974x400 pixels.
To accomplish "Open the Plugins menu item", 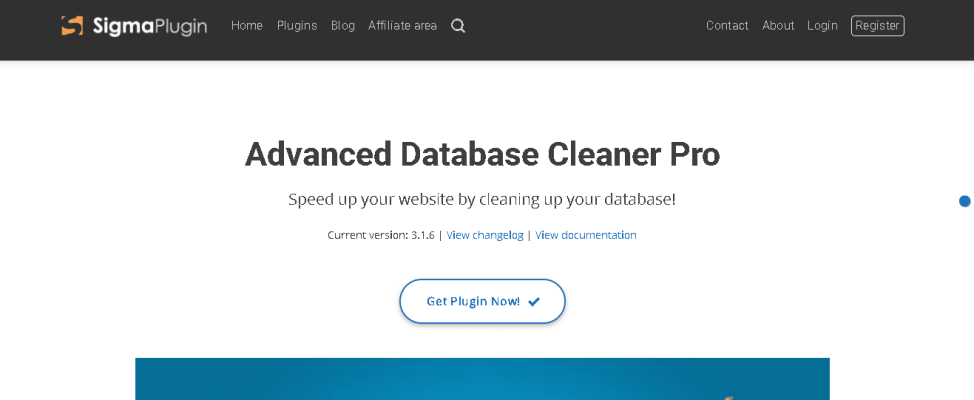I will tap(297, 25).
